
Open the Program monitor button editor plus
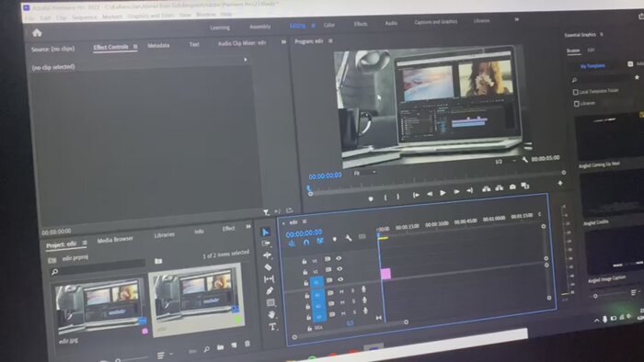click(x=560, y=183)
